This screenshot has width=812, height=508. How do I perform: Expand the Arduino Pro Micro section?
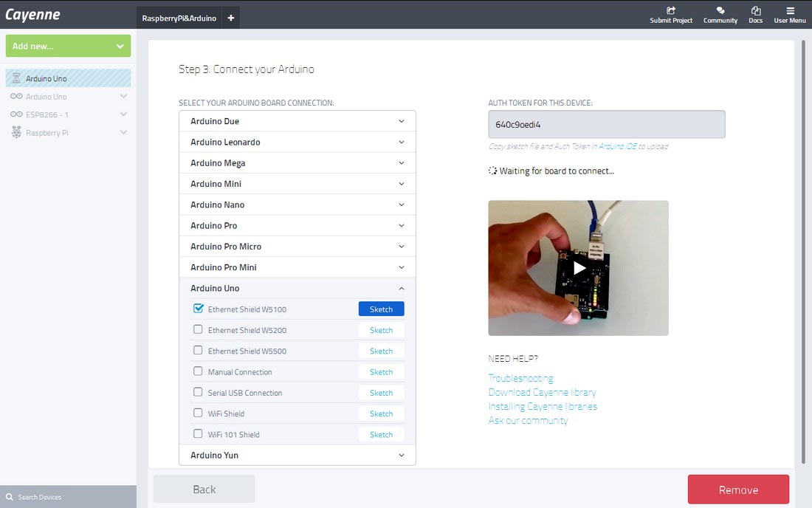coord(297,247)
